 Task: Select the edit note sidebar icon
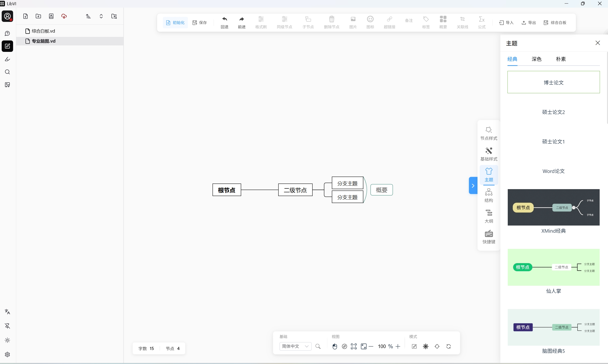(7, 46)
